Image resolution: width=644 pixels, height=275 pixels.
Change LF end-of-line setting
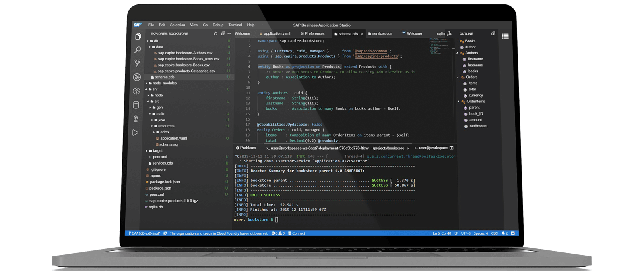click(456, 233)
